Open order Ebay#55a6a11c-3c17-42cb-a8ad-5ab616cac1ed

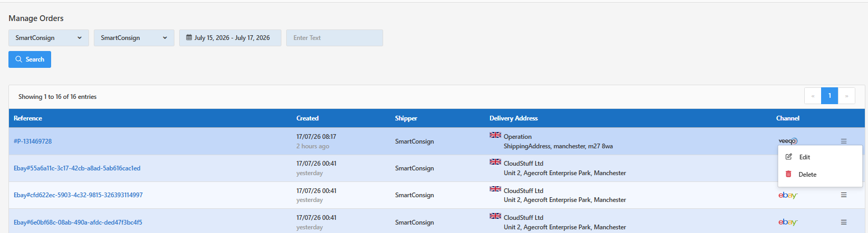[77, 168]
